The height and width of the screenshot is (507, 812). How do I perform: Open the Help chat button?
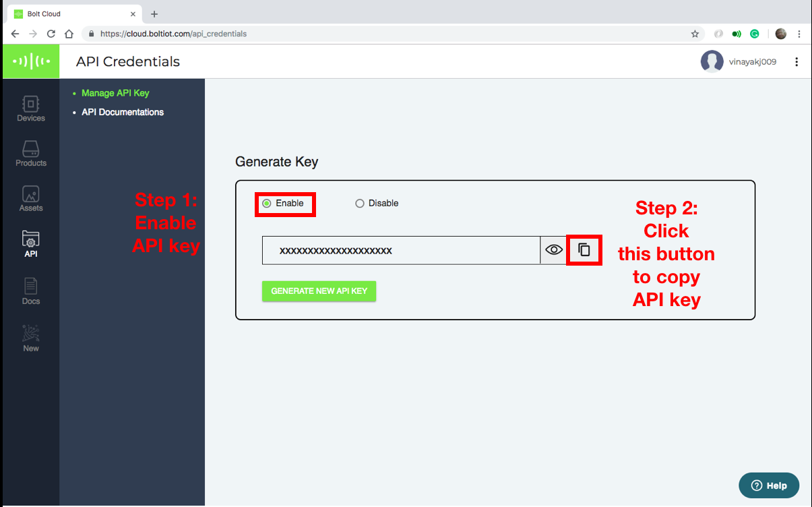(x=769, y=485)
